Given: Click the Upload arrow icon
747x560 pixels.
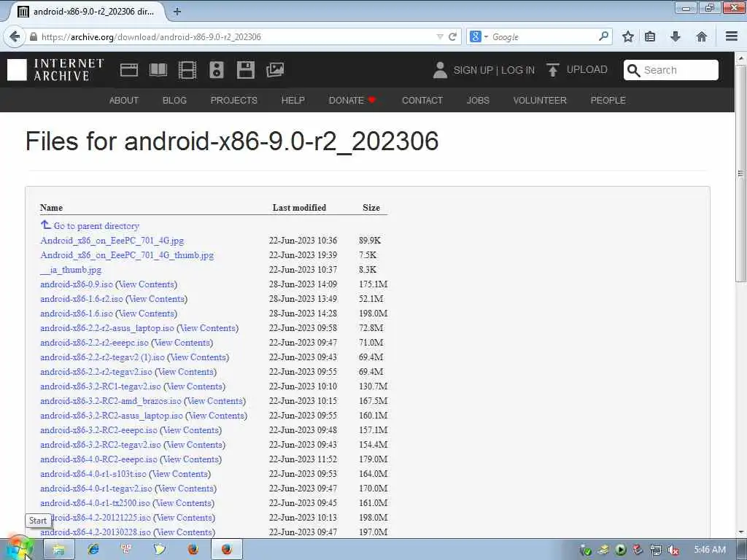Looking at the screenshot, I should [x=553, y=70].
